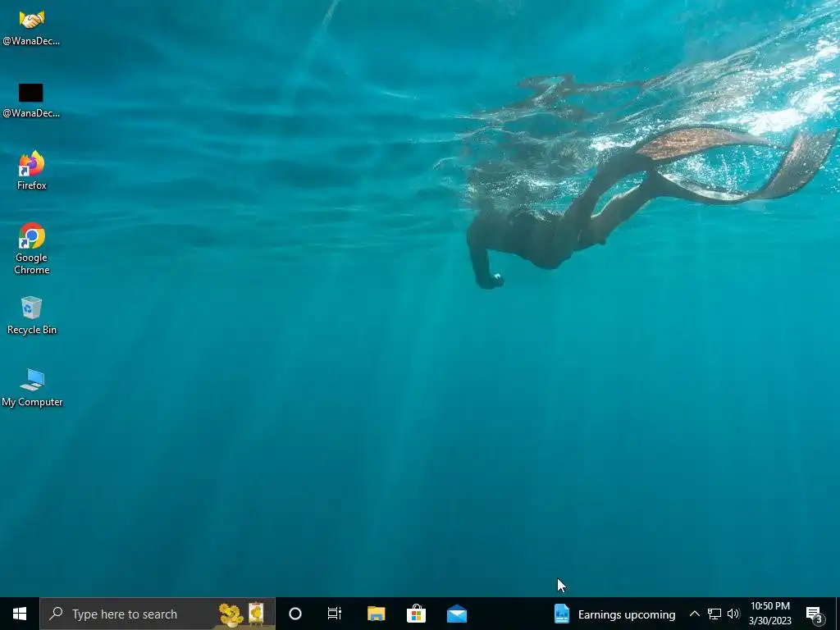Viewport: 840px width, 630px height.
Task: Launch Microsoft Store from the taskbar
Action: click(x=416, y=614)
